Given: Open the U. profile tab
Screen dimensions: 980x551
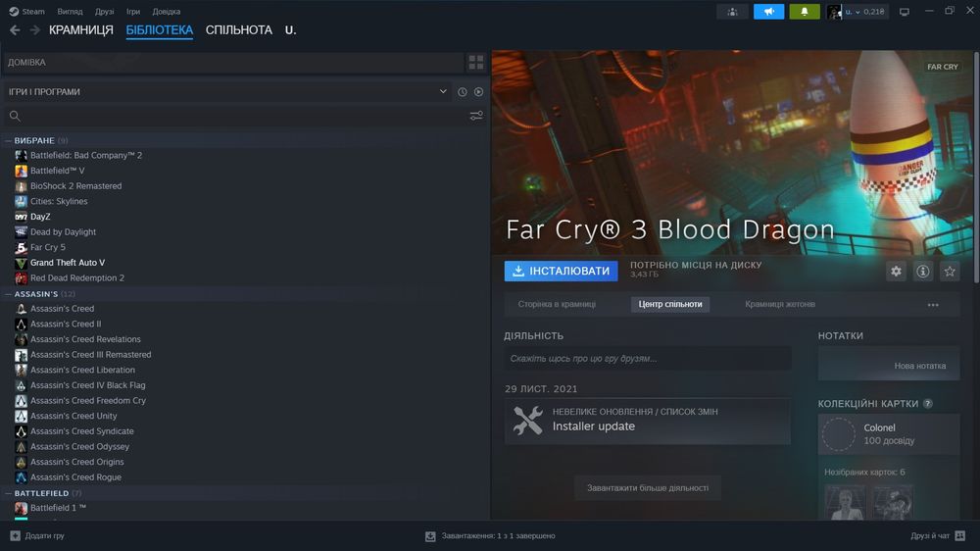Looking at the screenshot, I should [291, 30].
